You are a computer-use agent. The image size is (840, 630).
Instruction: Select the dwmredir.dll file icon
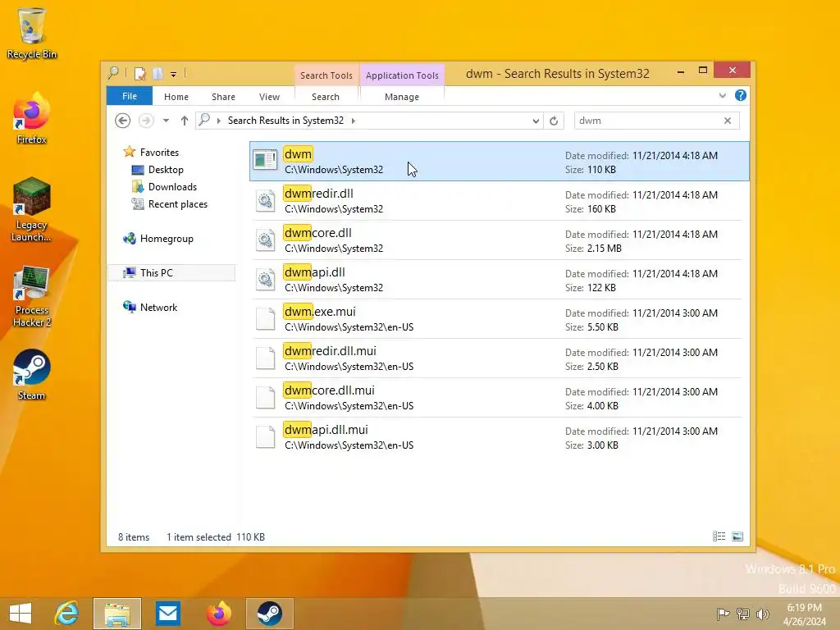pyautogui.click(x=265, y=201)
